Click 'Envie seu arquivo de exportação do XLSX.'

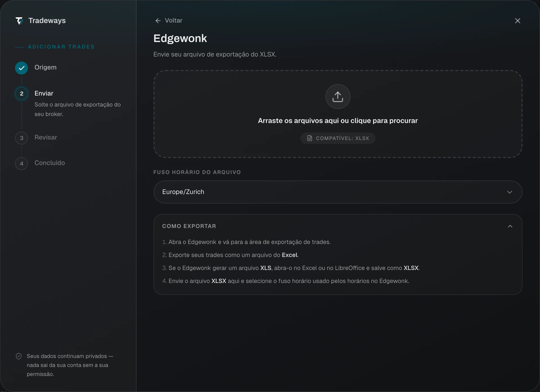click(x=215, y=54)
